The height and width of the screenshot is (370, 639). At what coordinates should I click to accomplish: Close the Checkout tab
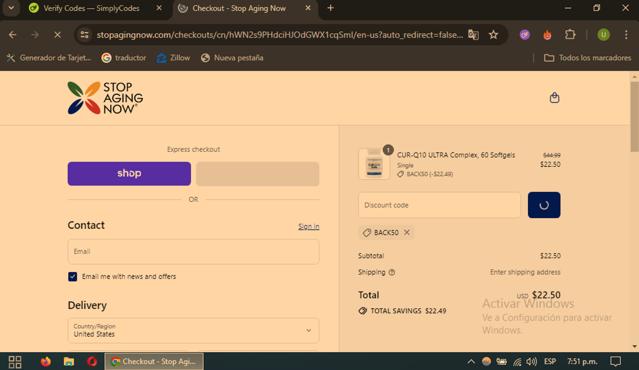point(308,8)
